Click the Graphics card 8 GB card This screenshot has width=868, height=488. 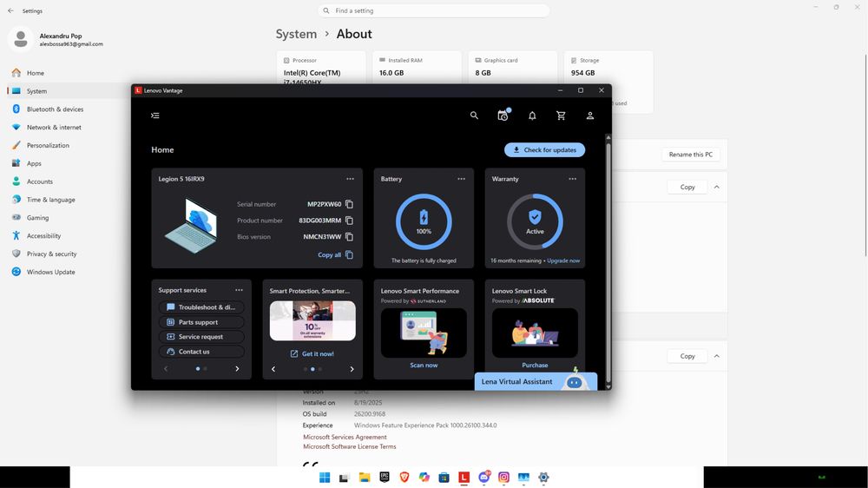point(513,67)
